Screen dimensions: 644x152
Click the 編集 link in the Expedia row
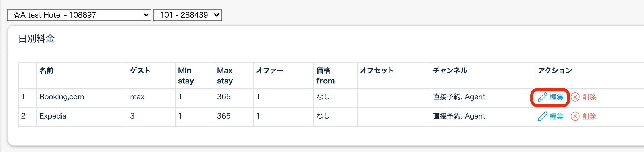click(x=556, y=116)
